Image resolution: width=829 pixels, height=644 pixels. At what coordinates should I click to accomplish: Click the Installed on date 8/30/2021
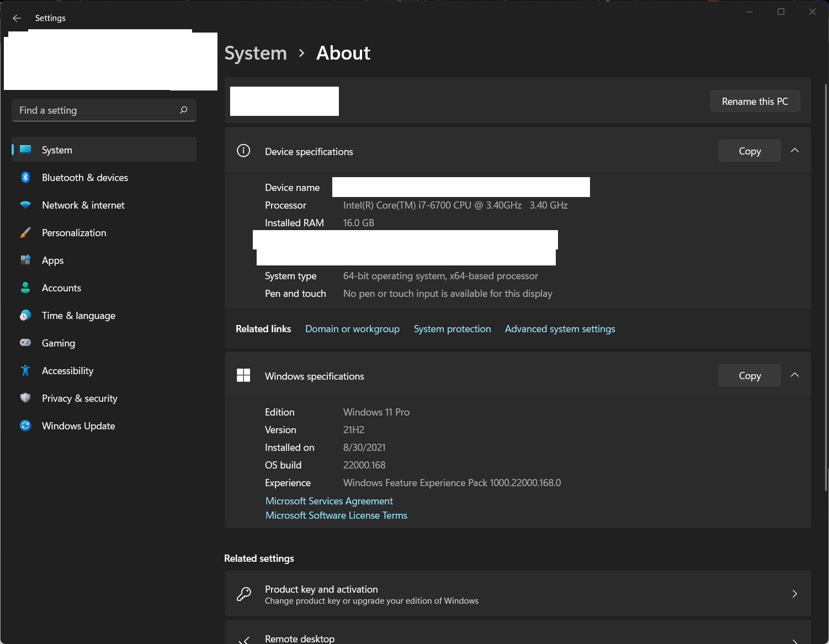pyautogui.click(x=364, y=448)
